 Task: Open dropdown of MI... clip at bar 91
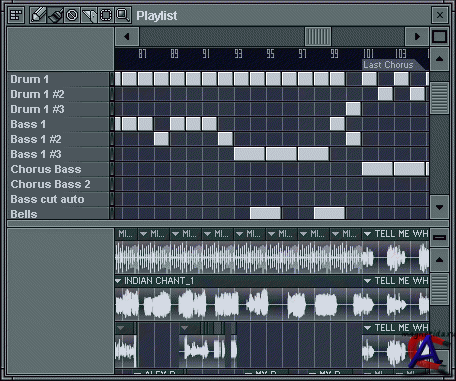pos(207,234)
